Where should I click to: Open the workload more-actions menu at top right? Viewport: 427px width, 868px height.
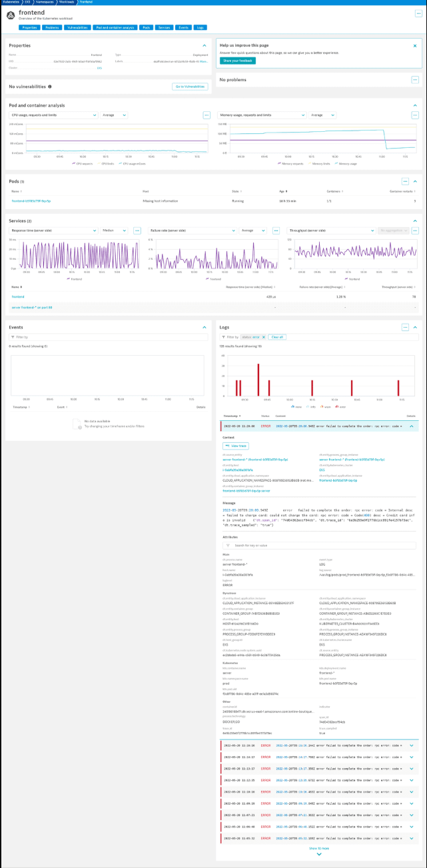417,13
